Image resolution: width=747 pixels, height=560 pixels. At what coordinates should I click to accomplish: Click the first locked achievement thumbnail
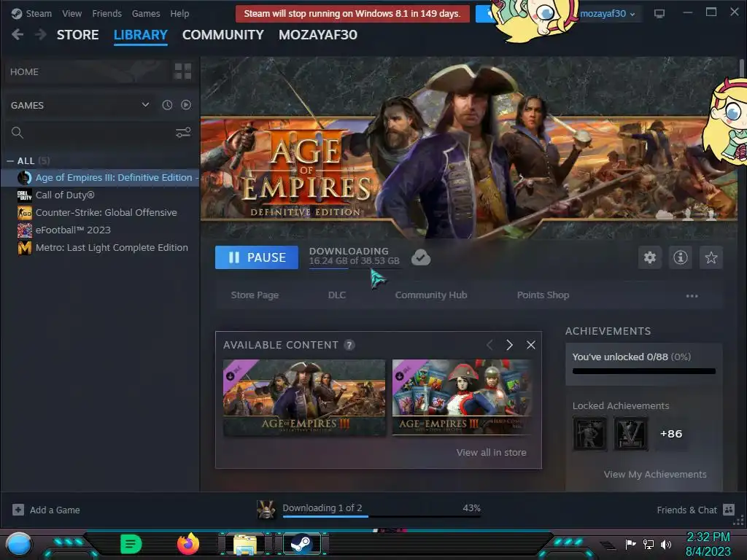(589, 434)
